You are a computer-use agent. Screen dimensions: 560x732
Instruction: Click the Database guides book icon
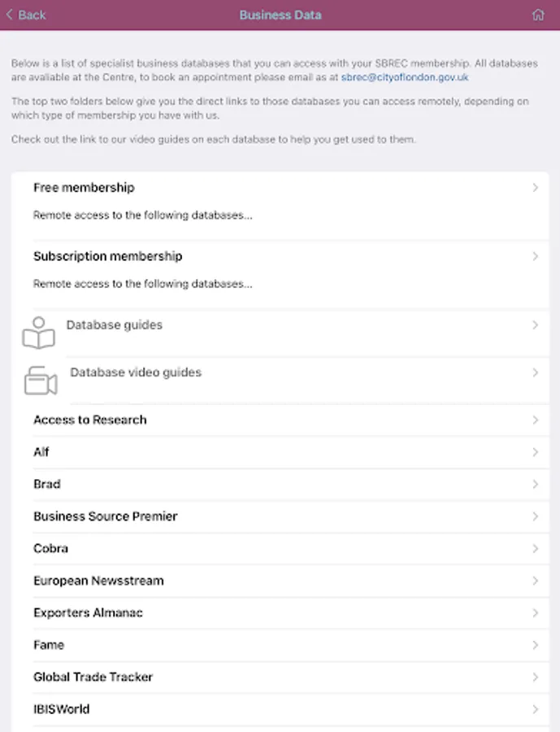[39, 333]
